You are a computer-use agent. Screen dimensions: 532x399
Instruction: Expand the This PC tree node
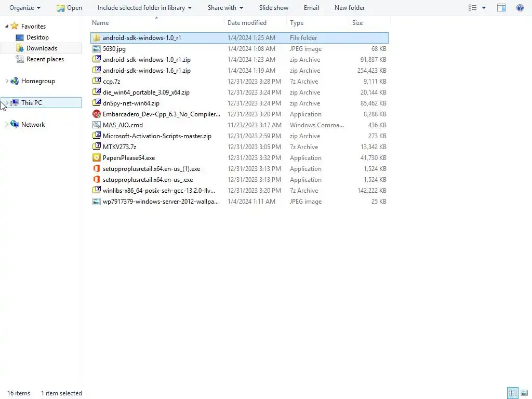6,102
